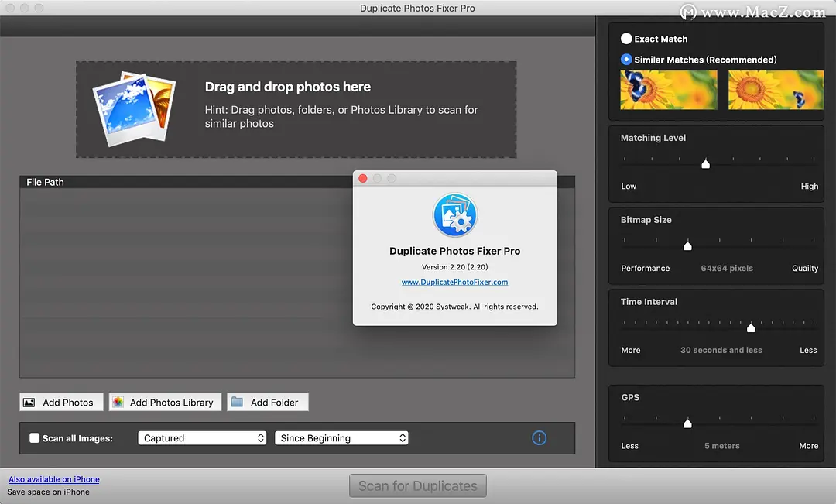836x504 pixels.
Task: Open the blue info circle icon
Action: coord(539,438)
